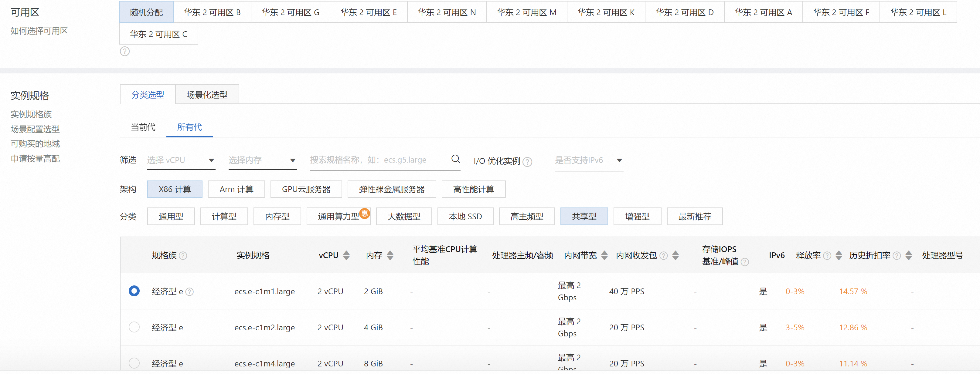Screen dimensions: 980x374
Task: Switch to 当前代 tab
Action: [x=143, y=127]
